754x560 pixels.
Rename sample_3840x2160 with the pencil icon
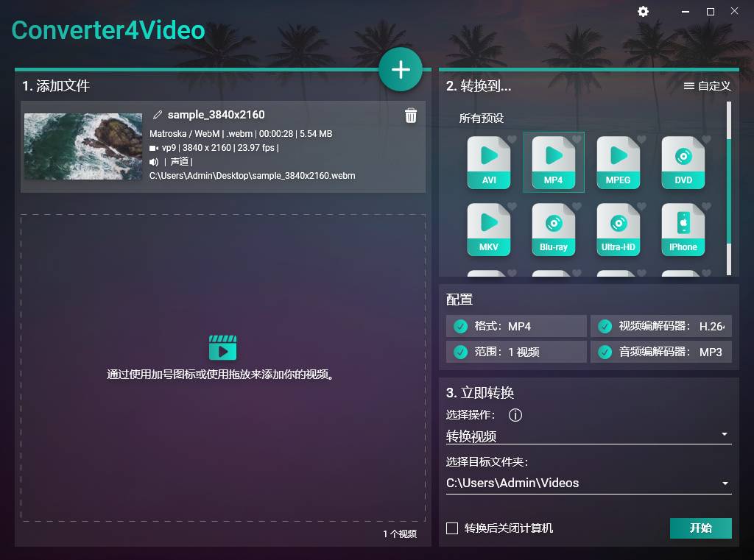[157, 114]
